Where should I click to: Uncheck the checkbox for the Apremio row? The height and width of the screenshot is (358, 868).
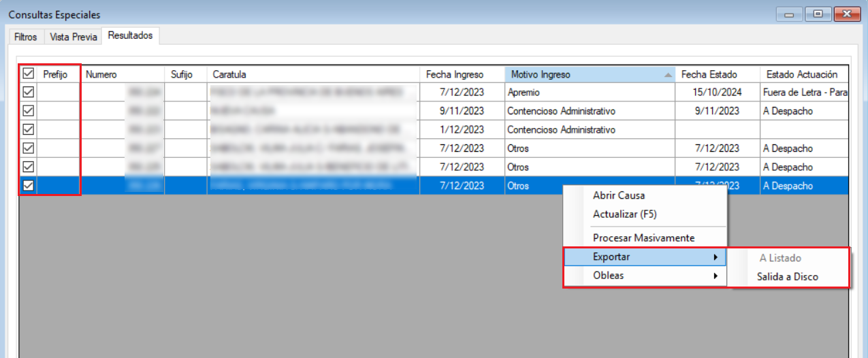tap(29, 93)
